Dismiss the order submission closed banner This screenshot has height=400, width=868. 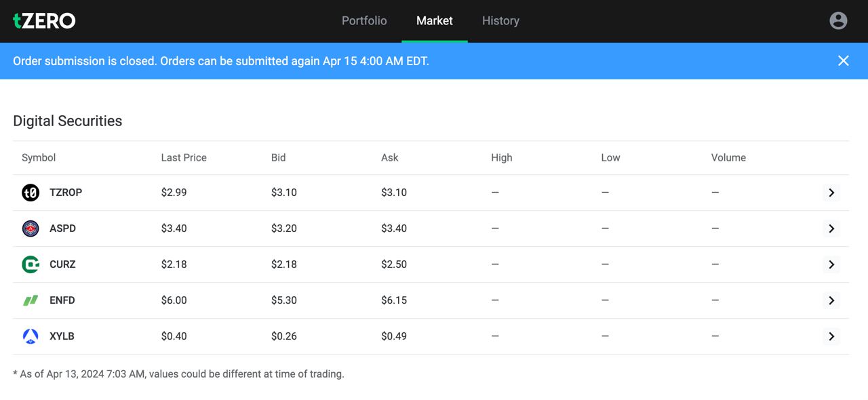pos(844,61)
